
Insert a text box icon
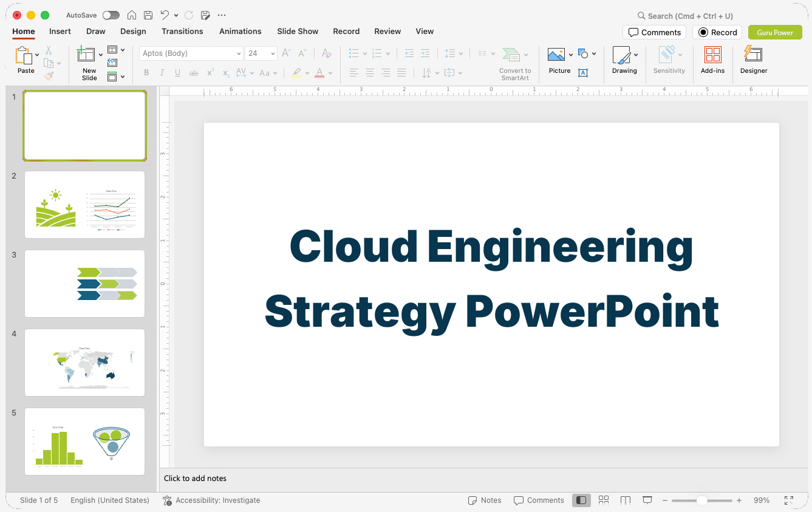583,73
